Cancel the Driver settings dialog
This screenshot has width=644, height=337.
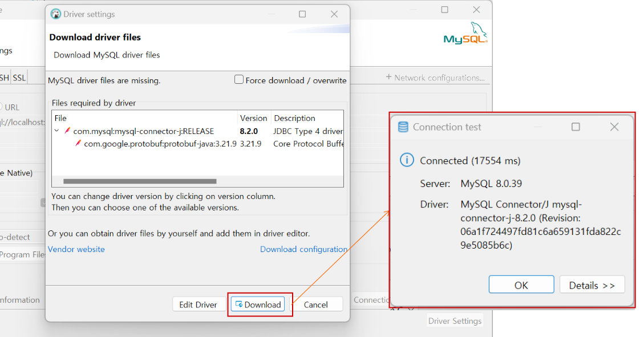click(x=315, y=304)
